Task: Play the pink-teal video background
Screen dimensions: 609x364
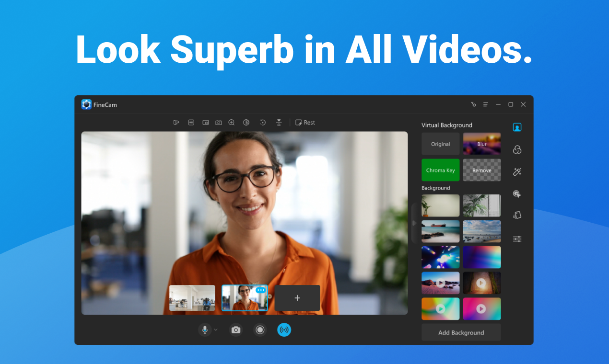Action: click(x=482, y=309)
